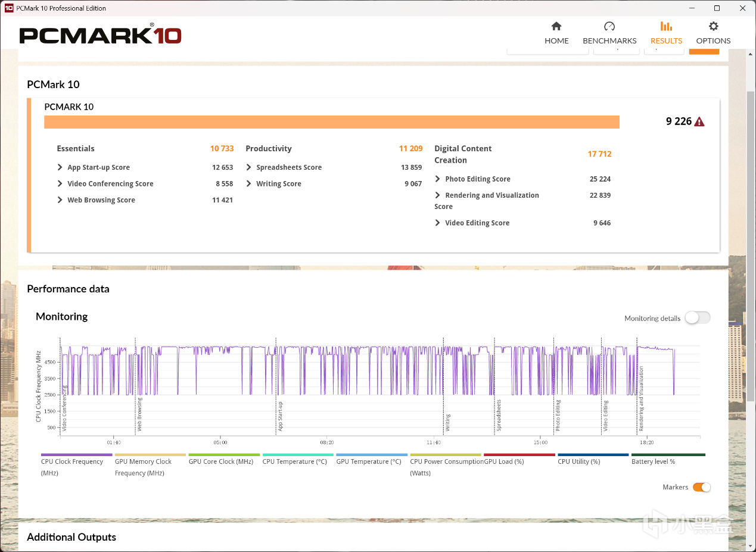Click the partially visible orange button
Screen dimensions: 756x552
tap(704, 51)
